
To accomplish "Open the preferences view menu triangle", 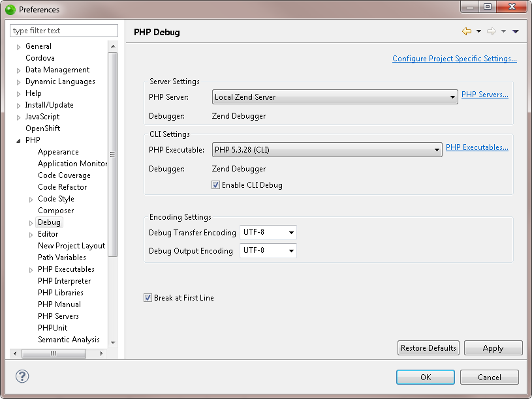I will pyautogui.click(x=516, y=31).
